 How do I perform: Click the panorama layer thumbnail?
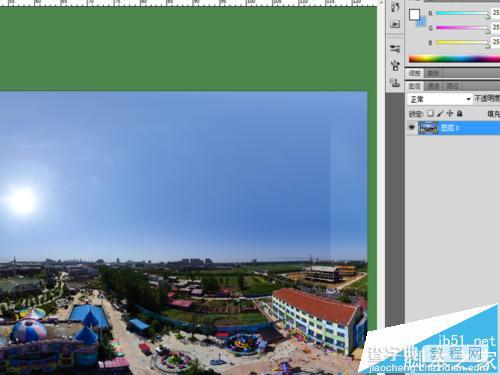tap(428, 128)
